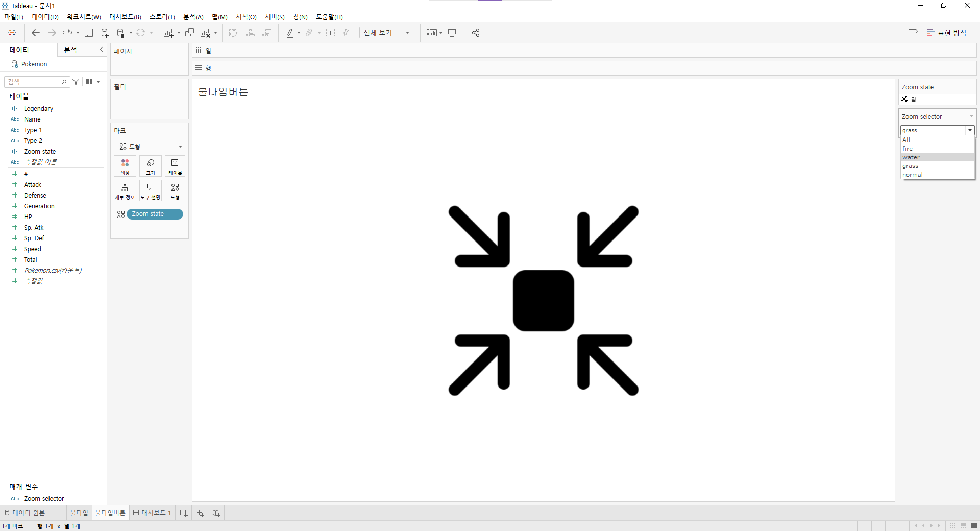Open the 서식(O) menu
The height and width of the screenshot is (531, 980).
pyautogui.click(x=246, y=17)
